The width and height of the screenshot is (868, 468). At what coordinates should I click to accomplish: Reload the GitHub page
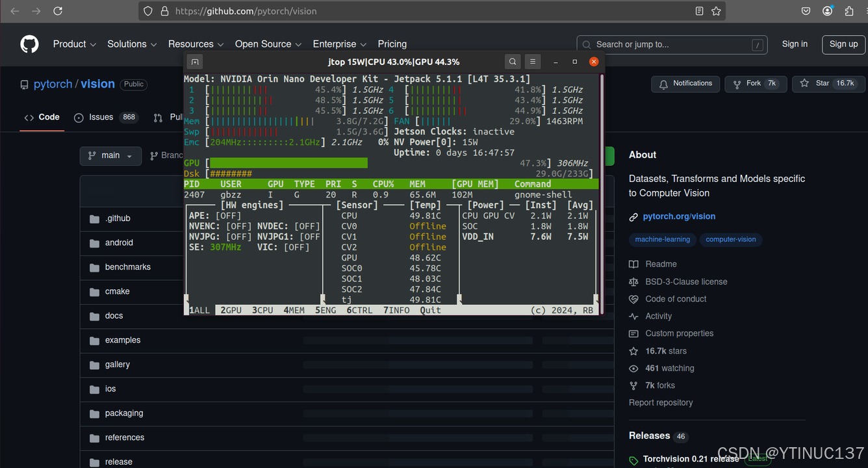click(x=58, y=11)
